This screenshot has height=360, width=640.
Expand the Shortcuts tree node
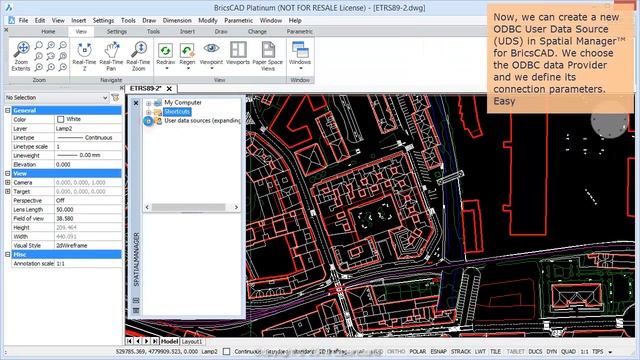pyautogui.click(x=149, y=112)
